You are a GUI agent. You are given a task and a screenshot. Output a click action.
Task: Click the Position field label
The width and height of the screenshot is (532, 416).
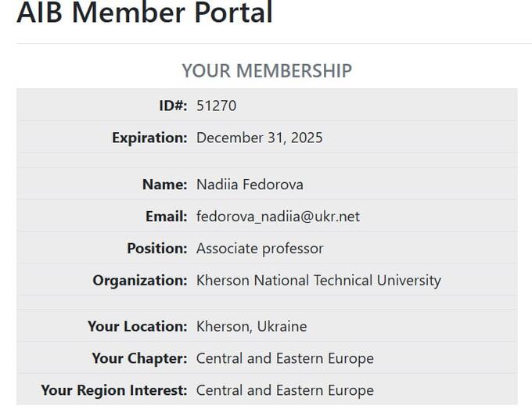coord(156,249)
